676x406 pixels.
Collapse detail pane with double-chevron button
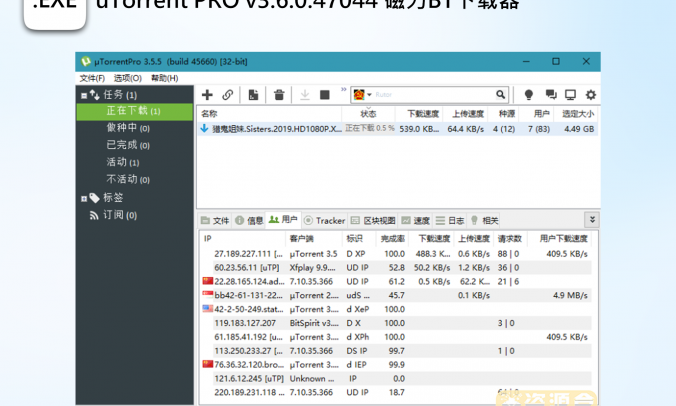coord(592,220)
